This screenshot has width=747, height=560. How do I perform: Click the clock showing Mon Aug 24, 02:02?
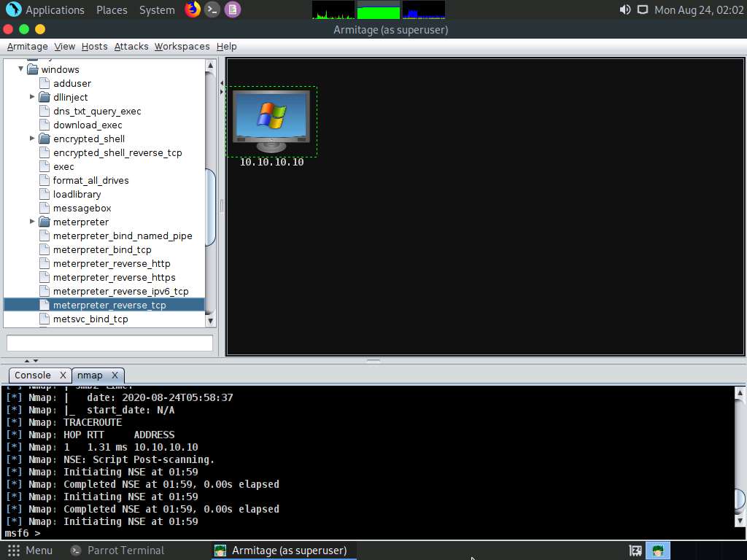699,9
